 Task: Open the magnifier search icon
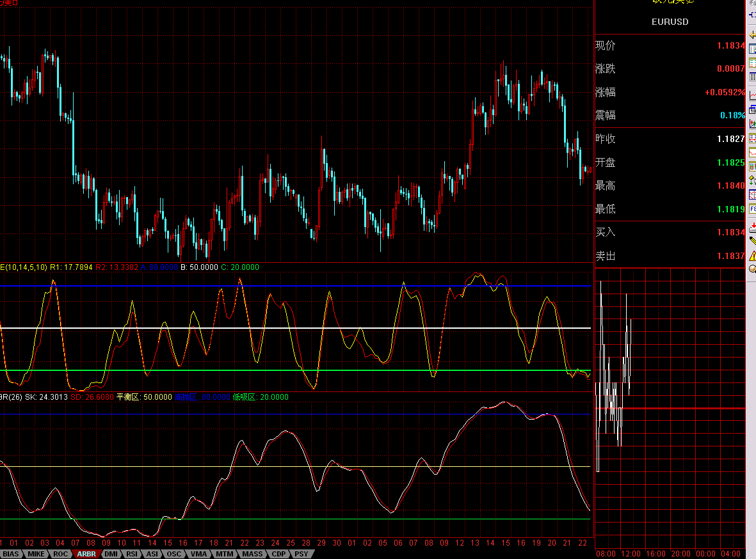pos(753,269)
